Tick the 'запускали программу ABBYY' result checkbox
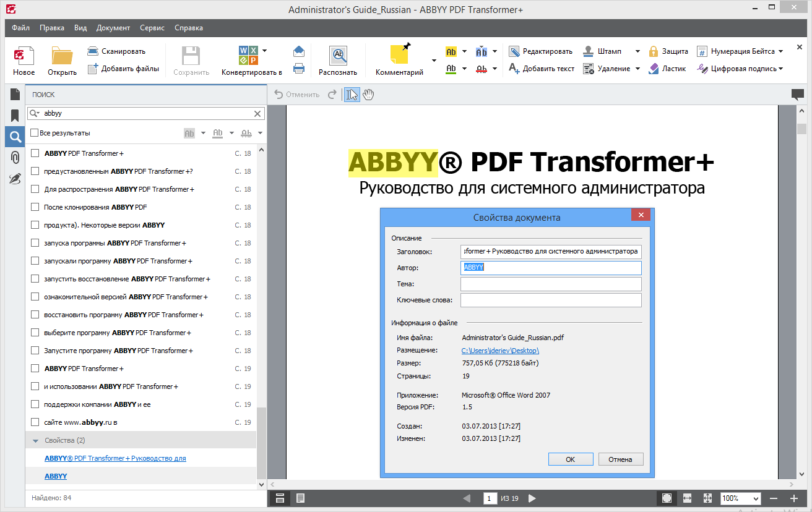Image resolution: width=812 pixels, height=512 pixels. [35, 261]
